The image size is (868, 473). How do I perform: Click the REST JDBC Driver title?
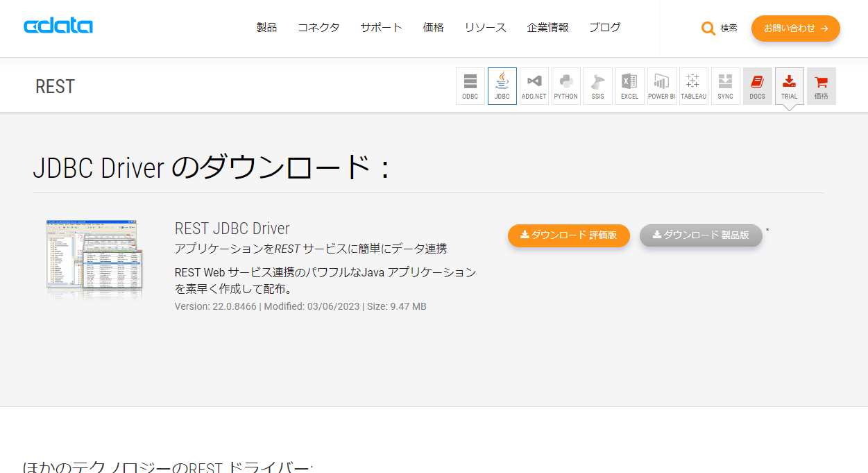tap(232, 229)
